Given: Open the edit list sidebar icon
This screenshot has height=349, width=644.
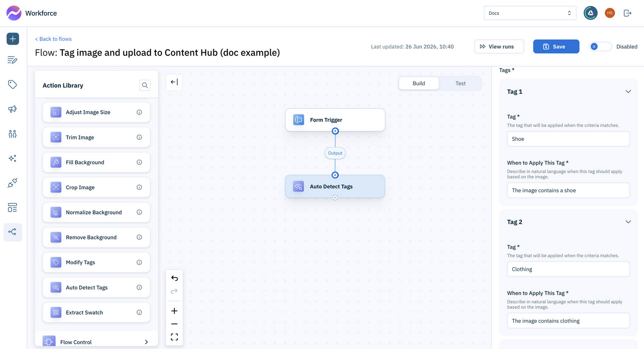Looking at the screenshot, I should click(x=13, y=60).
